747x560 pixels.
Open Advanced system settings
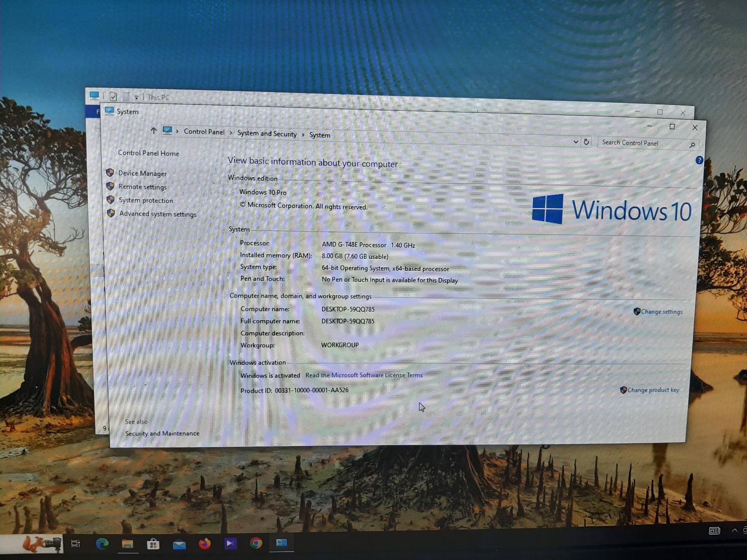point(158,214)
